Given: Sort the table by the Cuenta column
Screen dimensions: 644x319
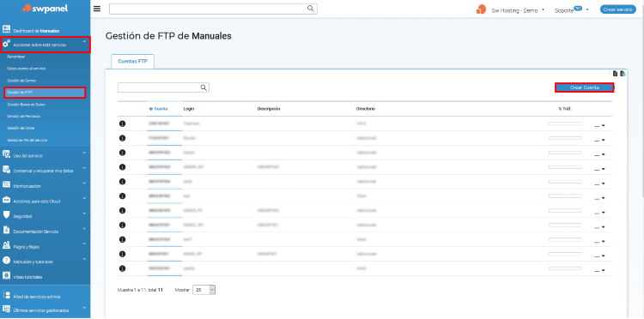Looking at the screenshot, I should [159, 109].
